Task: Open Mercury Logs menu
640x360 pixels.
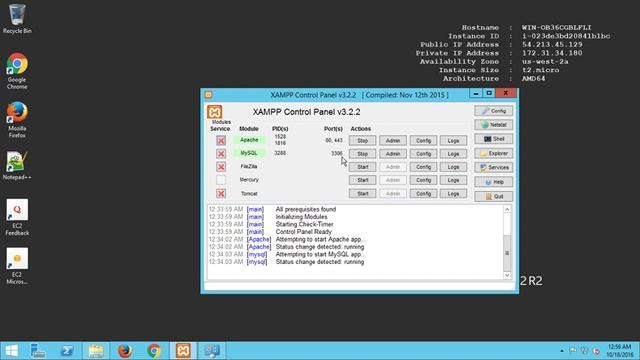Action: (x=453, y=180)
